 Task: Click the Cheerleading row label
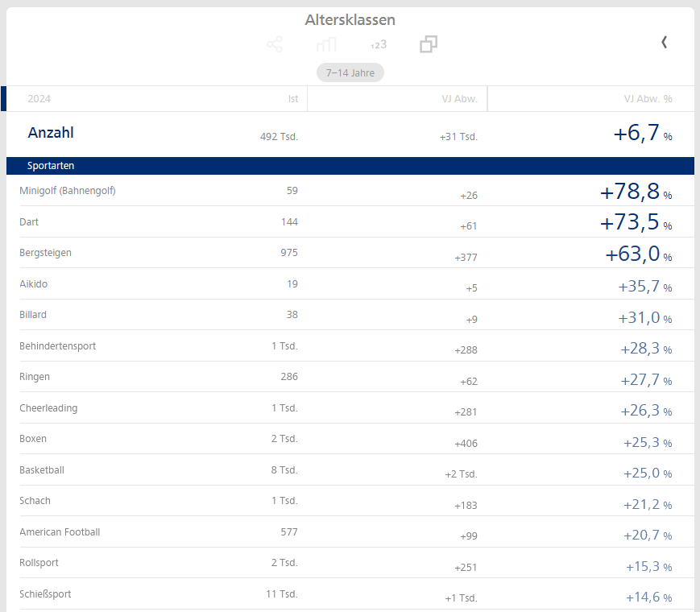(x=48, y=408)
